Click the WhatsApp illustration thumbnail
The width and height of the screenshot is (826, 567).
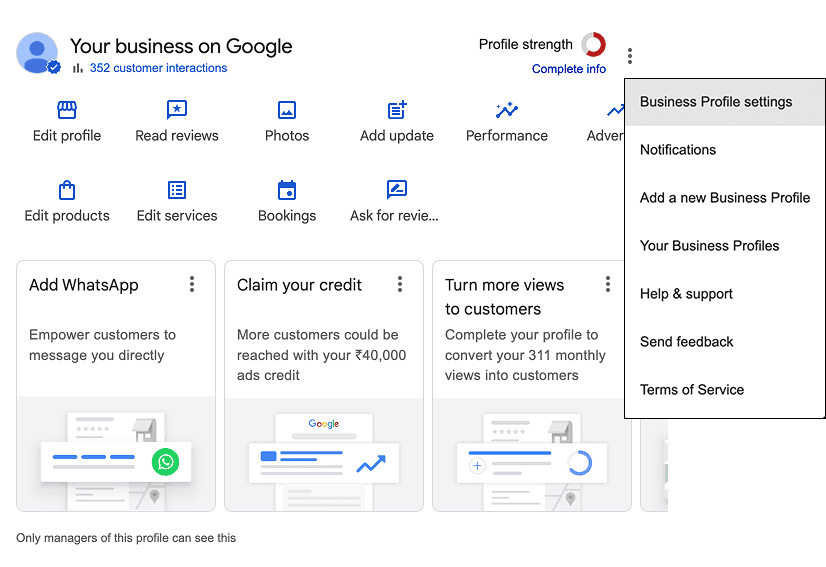116,454
